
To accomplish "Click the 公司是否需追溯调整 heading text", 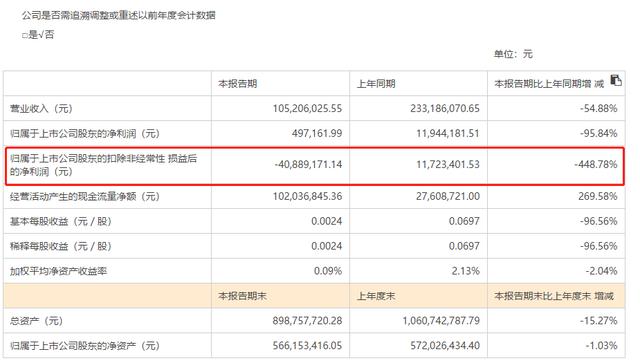I will pyautogui.click(x=118, y=16).
